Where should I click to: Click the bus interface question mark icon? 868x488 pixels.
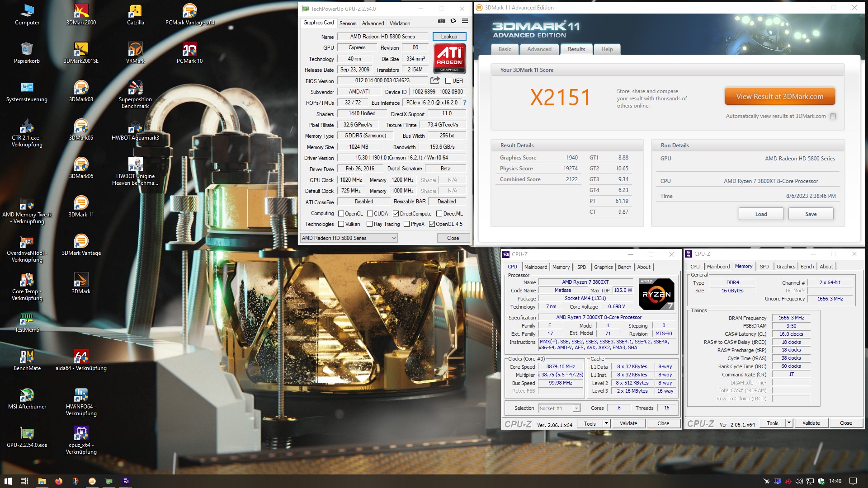coord(464,103)
